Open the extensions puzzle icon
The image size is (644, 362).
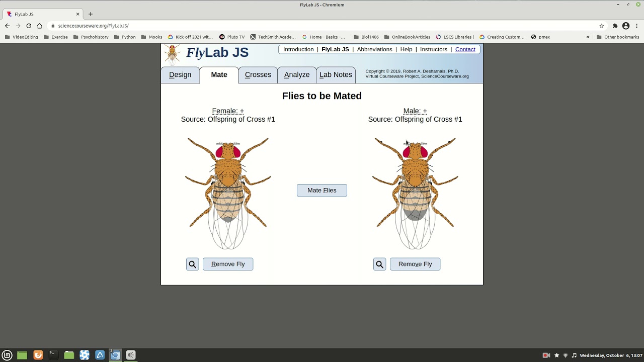tap(615, 26)
